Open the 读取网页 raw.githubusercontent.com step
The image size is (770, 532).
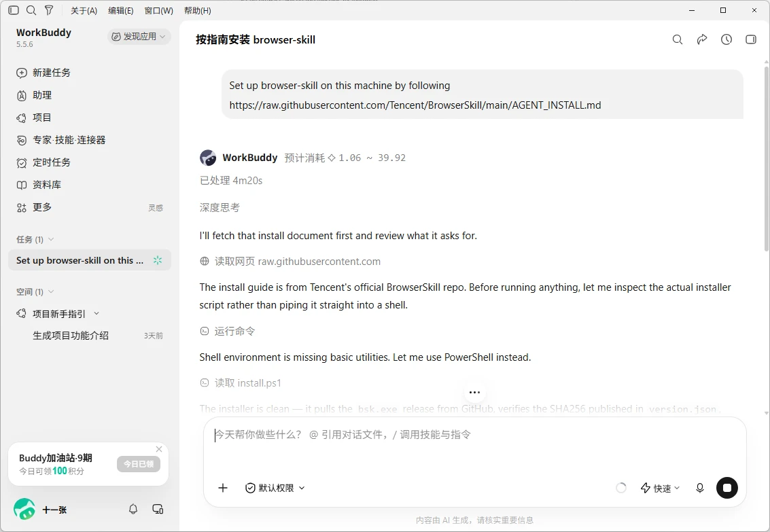click(290, 262)
